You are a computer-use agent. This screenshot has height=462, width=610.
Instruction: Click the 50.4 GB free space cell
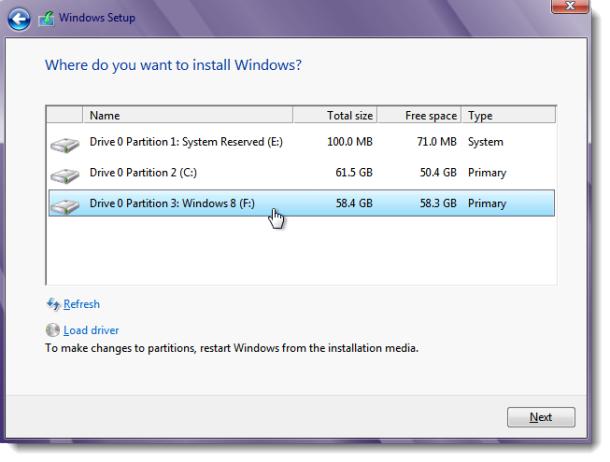(x=438, y=173)
